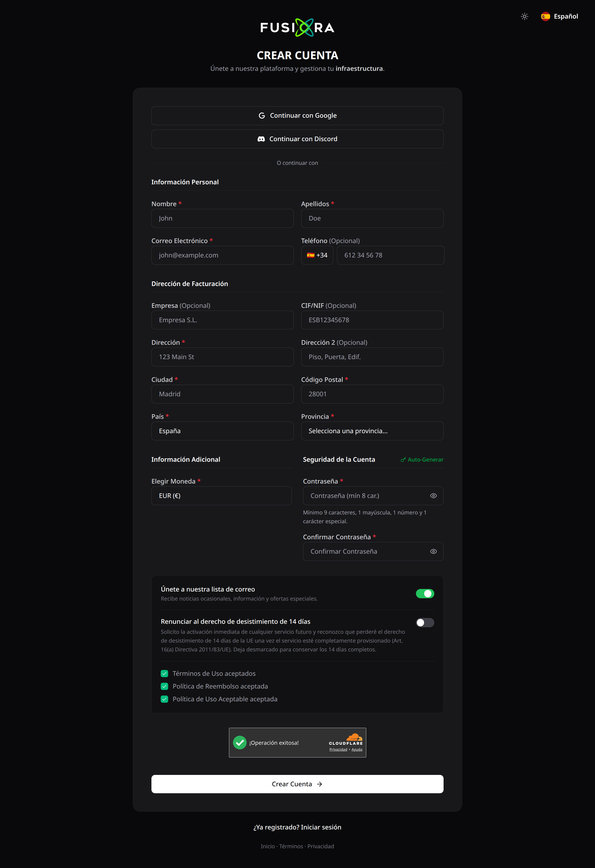
Task: Reveal Confirmar Contraseña with eye icon
Action: (433, 551)
